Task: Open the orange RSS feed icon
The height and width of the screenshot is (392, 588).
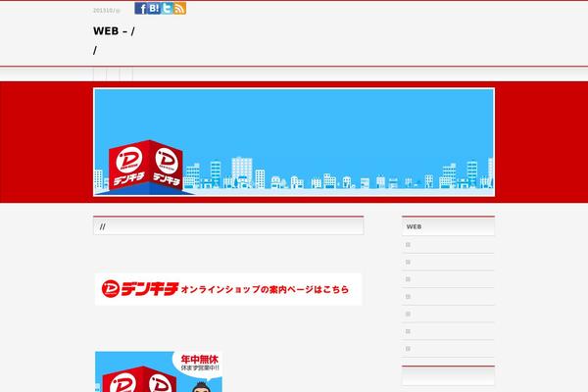Action: point(180,8)
